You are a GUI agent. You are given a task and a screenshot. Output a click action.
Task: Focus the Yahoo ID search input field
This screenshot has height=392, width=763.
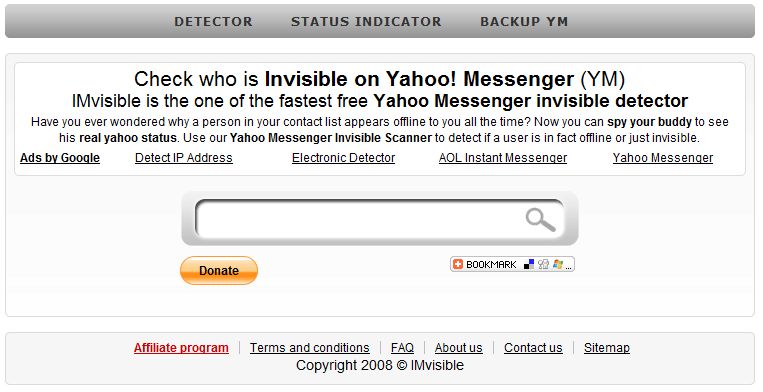pyautogui.click(x=360, y=219)
